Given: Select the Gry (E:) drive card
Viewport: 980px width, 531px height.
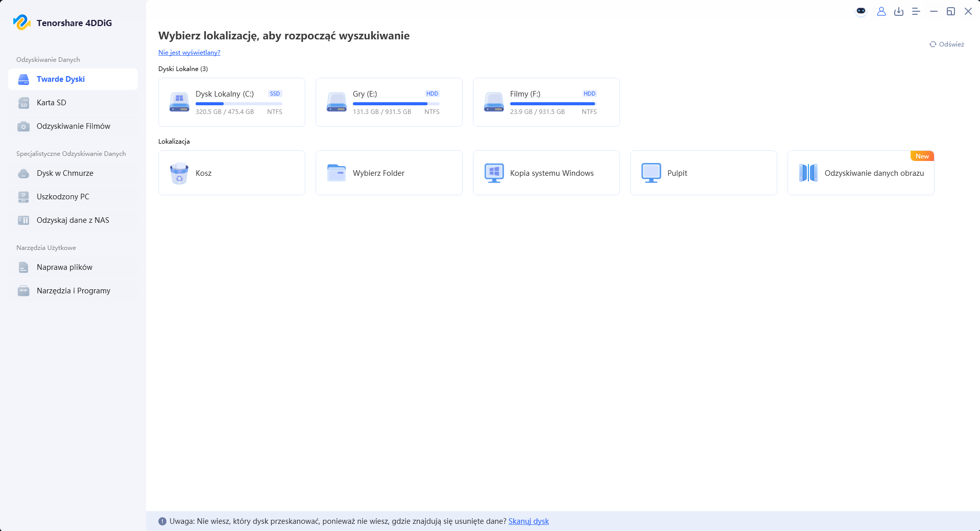Looking at the screenshot, I should [389, 102].
